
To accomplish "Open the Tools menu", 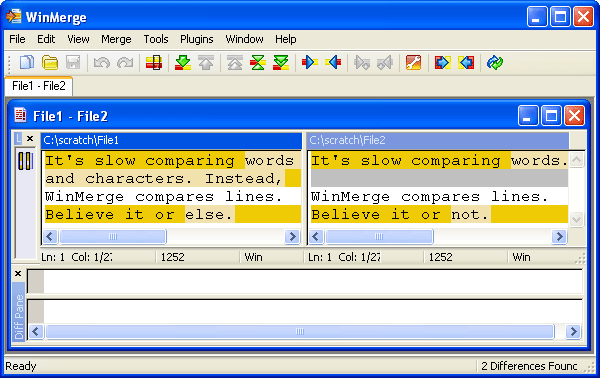I will (x=156, y=39).
